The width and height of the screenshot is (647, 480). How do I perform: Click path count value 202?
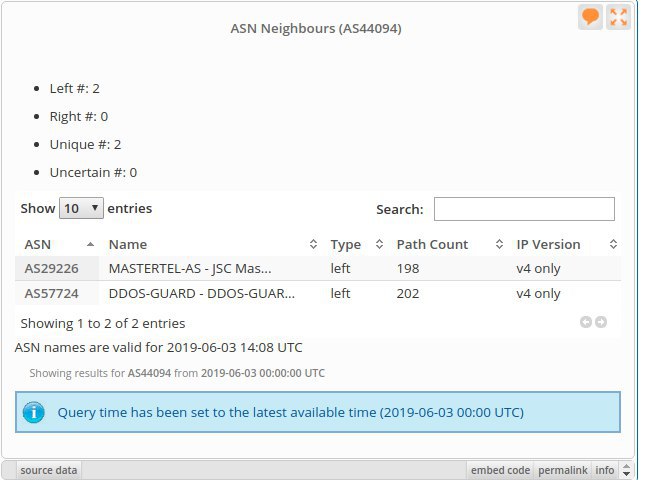408,293
